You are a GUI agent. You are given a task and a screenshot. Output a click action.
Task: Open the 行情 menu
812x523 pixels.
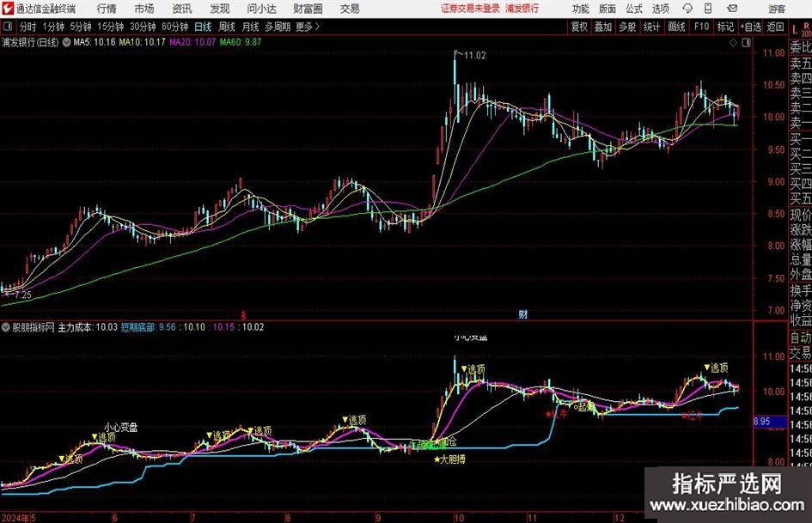click(x=107, y=9)
